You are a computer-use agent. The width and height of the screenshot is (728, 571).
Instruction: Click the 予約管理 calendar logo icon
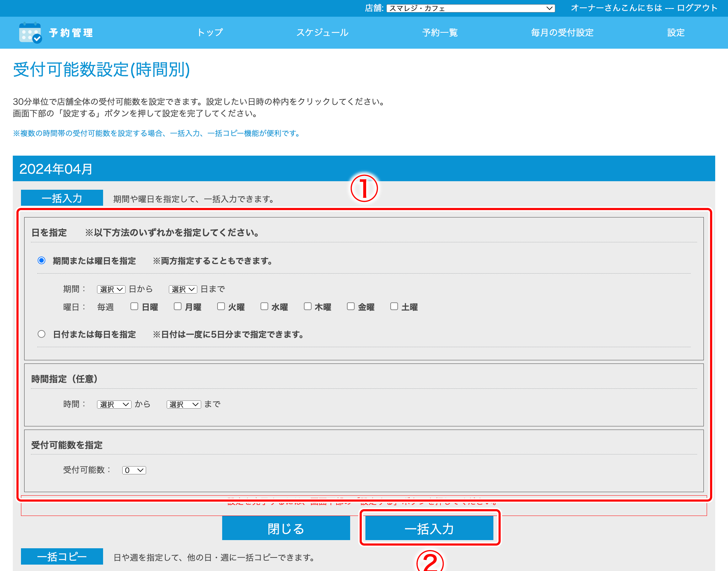click(x=30, y=33)
